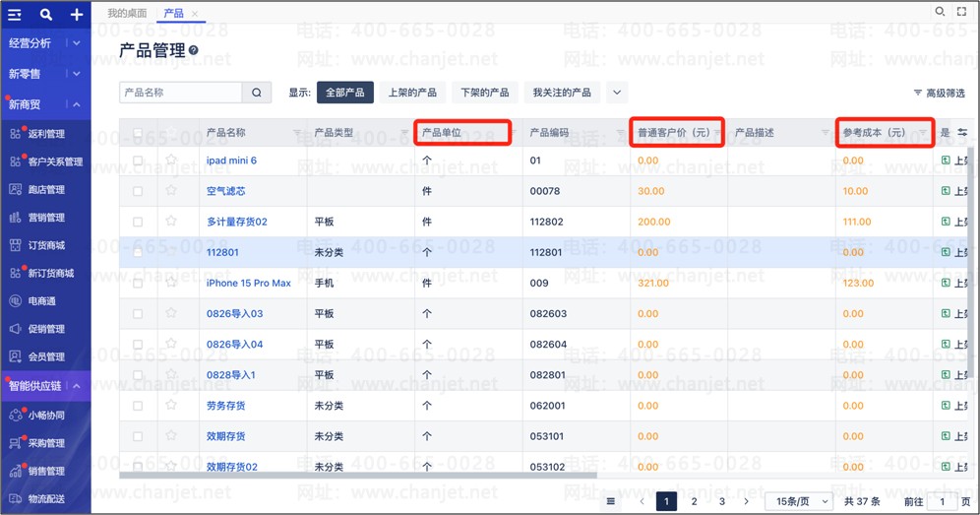980x515 pixels.
Task: Open 物流配送 in the sidebar
Action: (x=46, y=499)
